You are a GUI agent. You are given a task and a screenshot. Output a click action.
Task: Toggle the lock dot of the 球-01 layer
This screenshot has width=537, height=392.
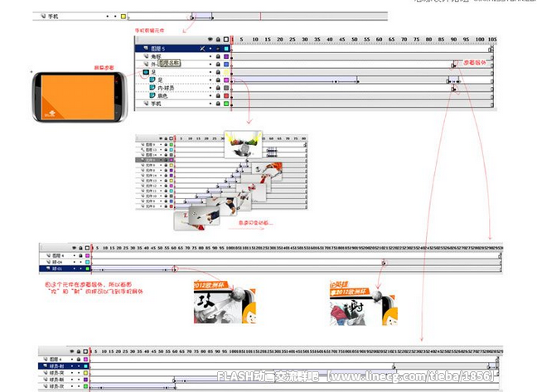point(80,269)
